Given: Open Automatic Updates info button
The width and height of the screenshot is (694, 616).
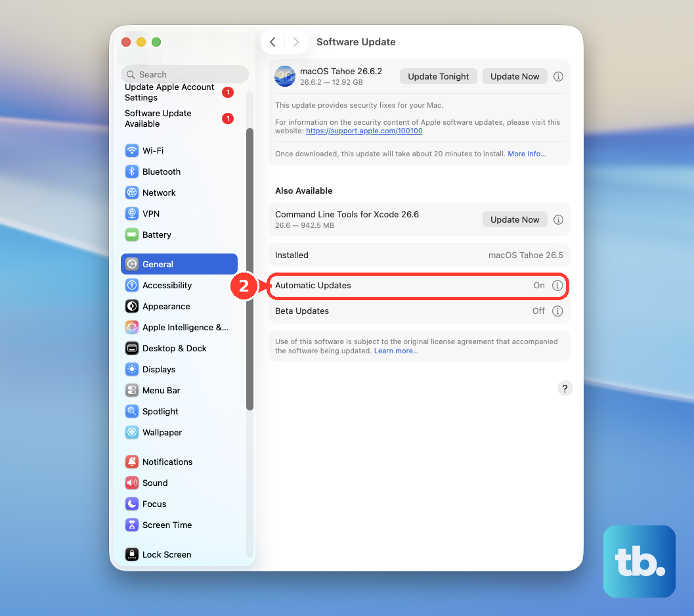Looking at the screenshot, I should [557, 286].
